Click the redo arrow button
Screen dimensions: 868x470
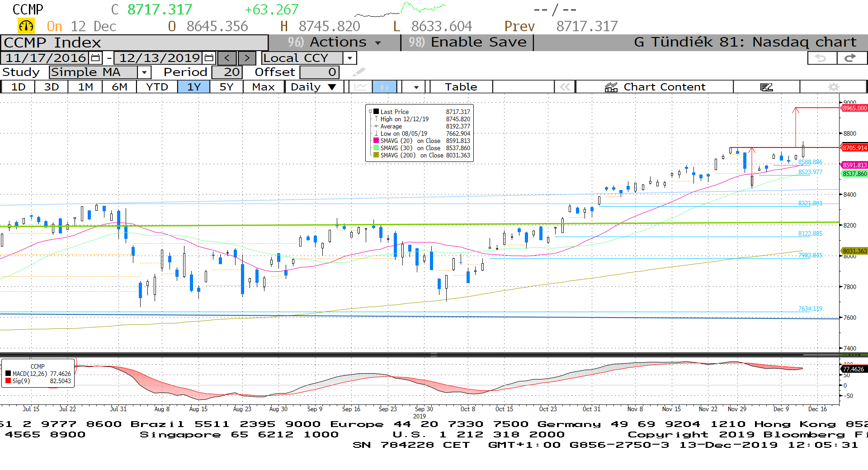851,58
